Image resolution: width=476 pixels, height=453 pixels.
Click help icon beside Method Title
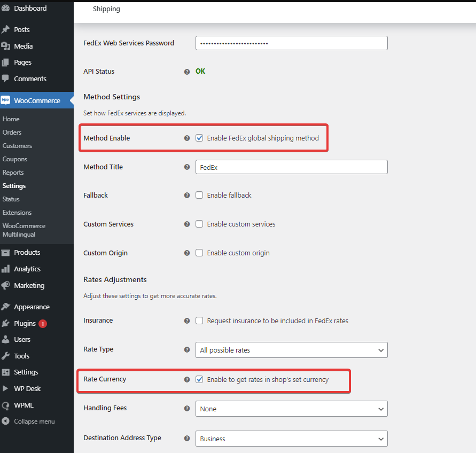tap(187, 167)
